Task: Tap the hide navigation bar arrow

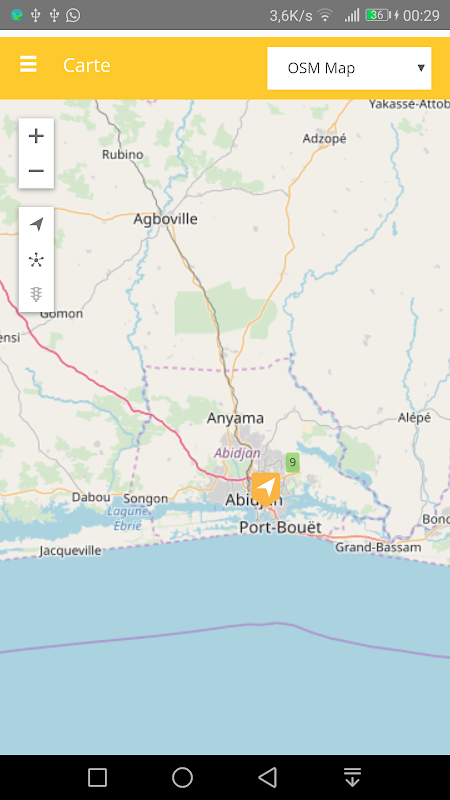Action: tap(353, 778)
